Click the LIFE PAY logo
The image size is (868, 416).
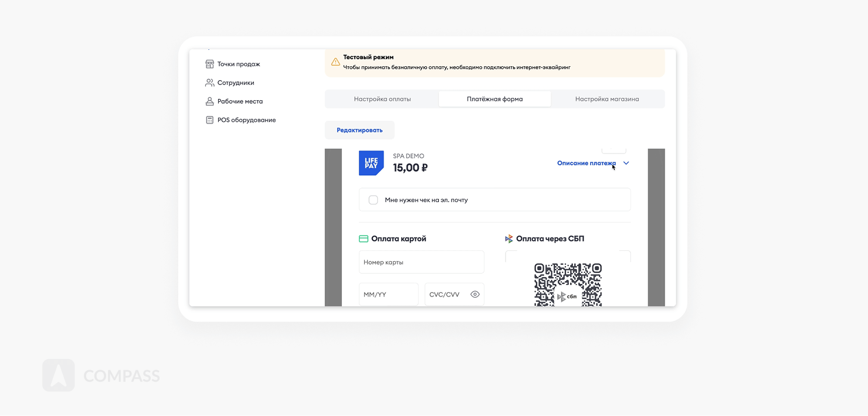click(x=371, y=163)
